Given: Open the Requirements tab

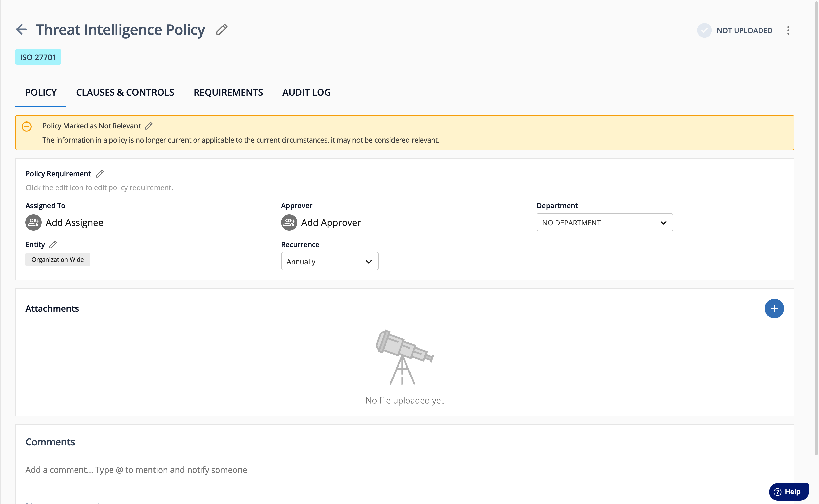Looking at the screenshot, I should (x=228, y=92).
